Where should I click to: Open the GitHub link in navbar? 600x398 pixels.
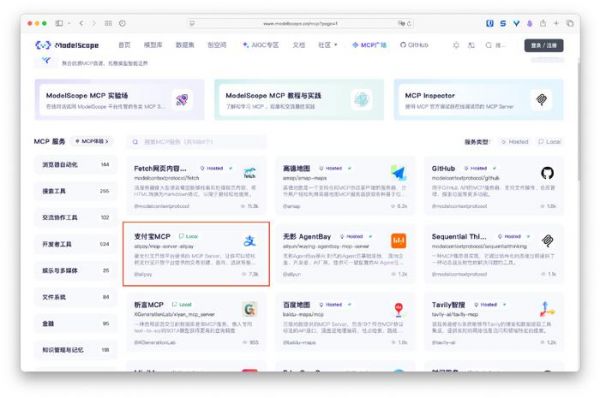[x=414, y=45]
